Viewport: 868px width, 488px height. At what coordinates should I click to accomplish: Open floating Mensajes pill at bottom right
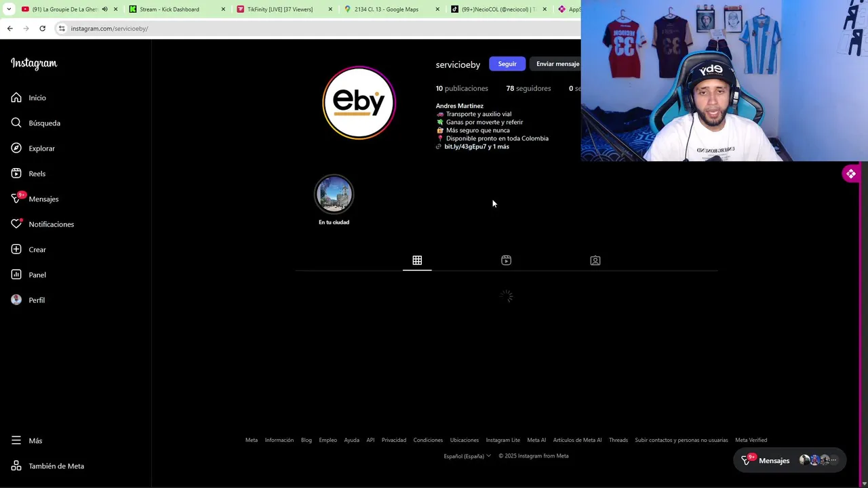pos(789,460)
